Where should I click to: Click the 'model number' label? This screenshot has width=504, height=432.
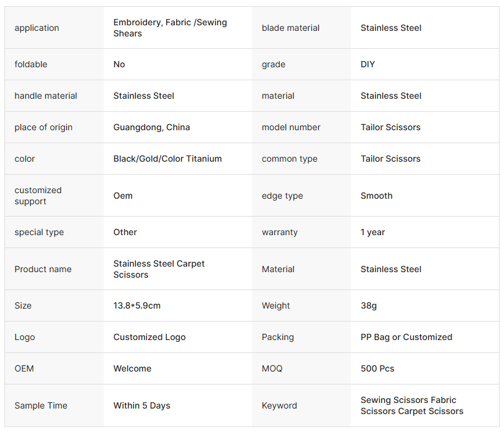pyautogui.click(x=291, y=127)
